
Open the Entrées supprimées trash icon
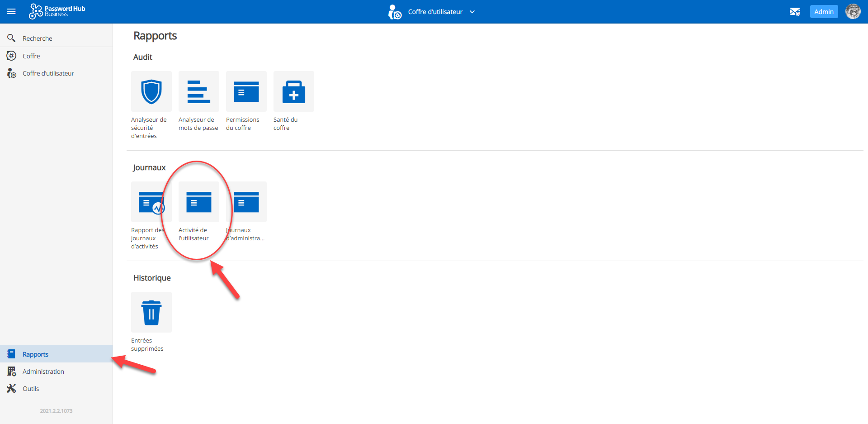tap(151, 312)
